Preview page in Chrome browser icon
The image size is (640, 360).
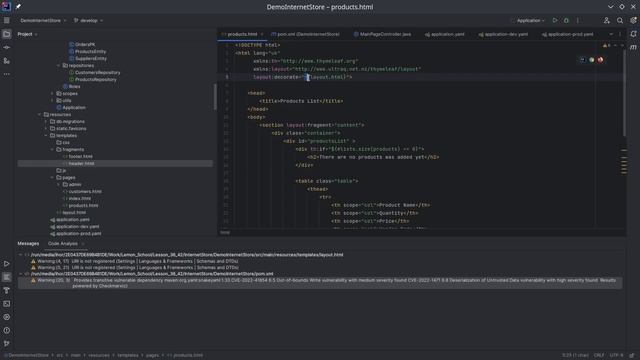[x=591, y=60]
